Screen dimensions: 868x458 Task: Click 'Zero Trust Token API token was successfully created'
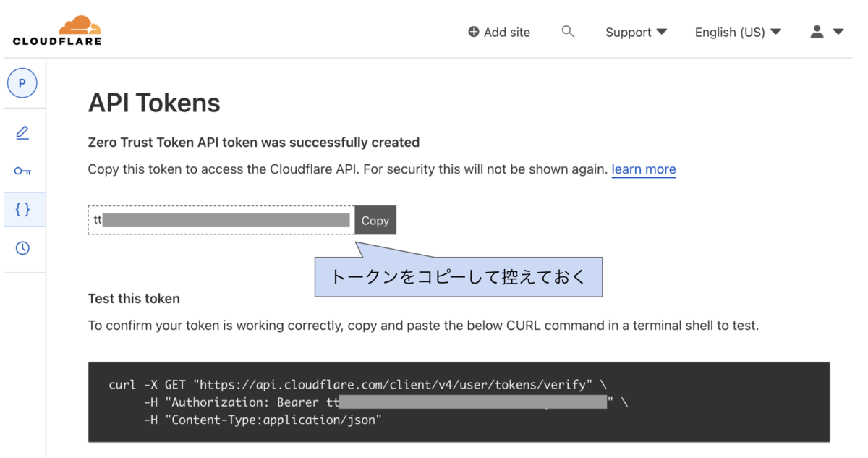click(254, 143)
